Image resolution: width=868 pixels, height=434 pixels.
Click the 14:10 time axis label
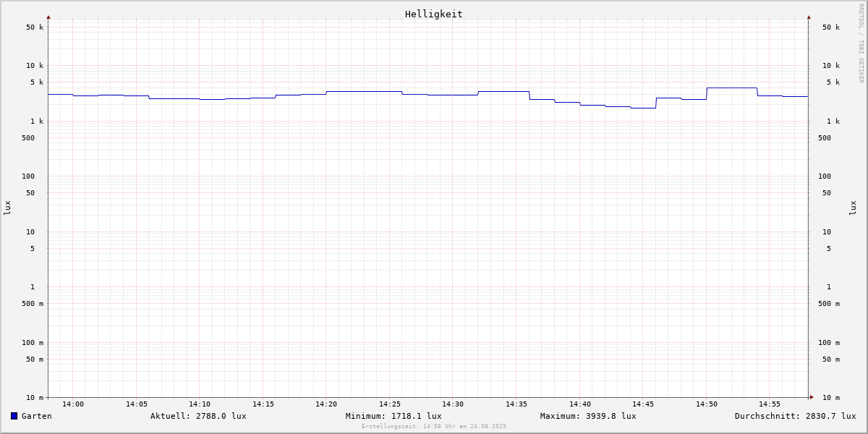point(200,404)
